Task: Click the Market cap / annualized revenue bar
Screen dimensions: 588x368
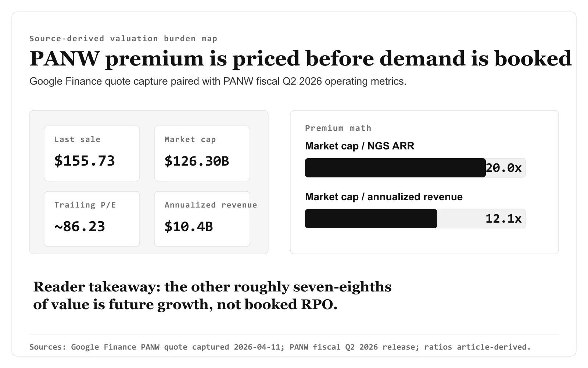Action: [x=415, y=219]
